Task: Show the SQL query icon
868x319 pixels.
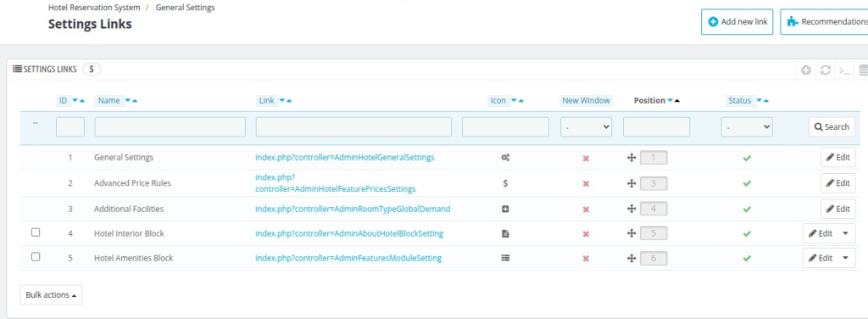Action: [x=844, y=70]
